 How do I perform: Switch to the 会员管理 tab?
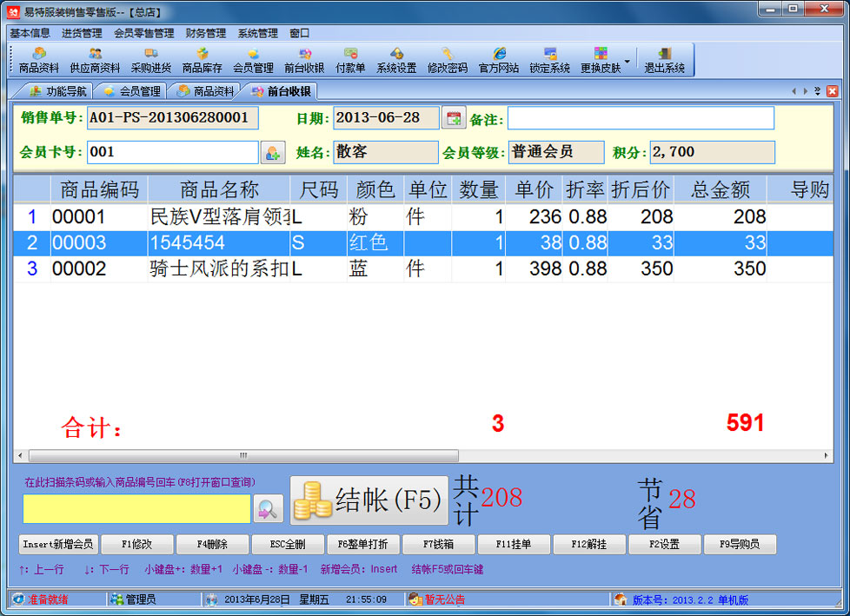pos(132,91)
